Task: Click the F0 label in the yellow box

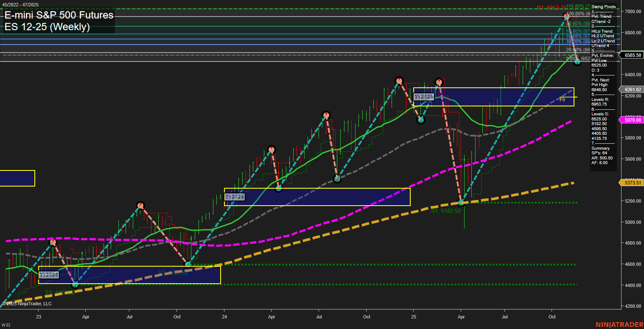Action: [x=562, y=100]
